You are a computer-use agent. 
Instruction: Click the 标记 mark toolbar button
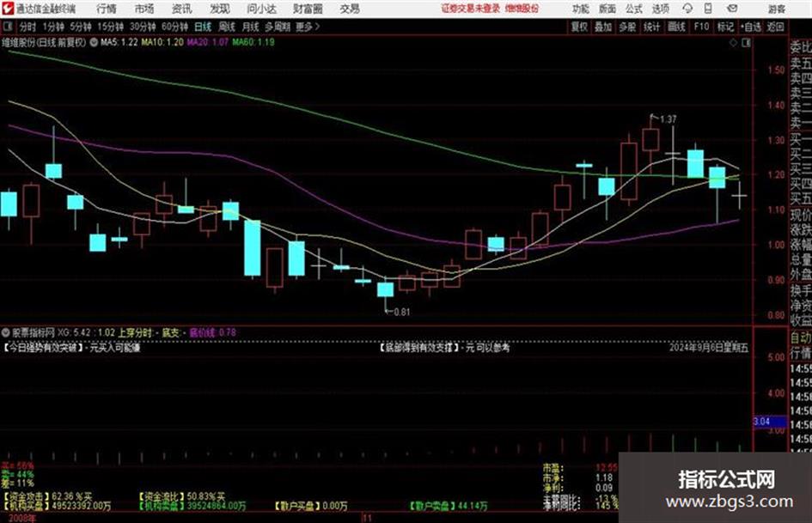[725, 27]
